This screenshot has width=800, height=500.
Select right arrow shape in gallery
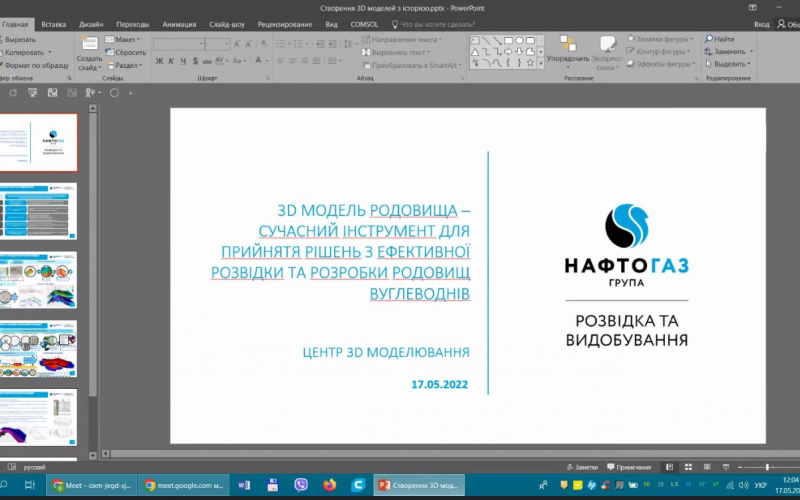click(x=508, y=52)
